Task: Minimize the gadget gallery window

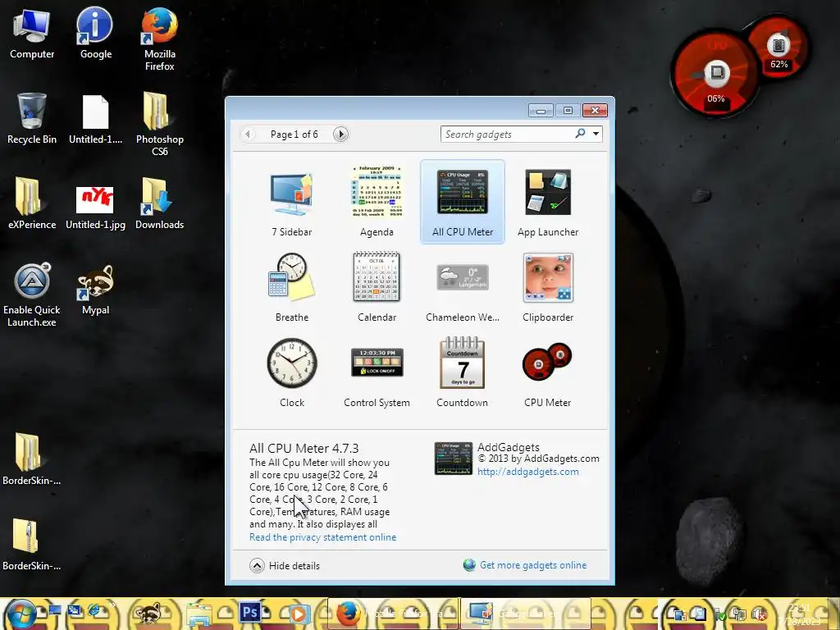Action: click(x=541, y=111)
